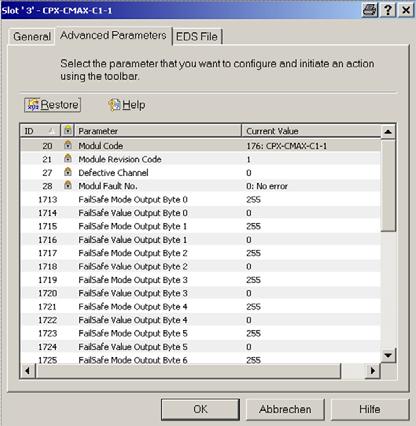Click lock icon on Module Revision Code row
The image size is (416, 426).
point(68,158)
